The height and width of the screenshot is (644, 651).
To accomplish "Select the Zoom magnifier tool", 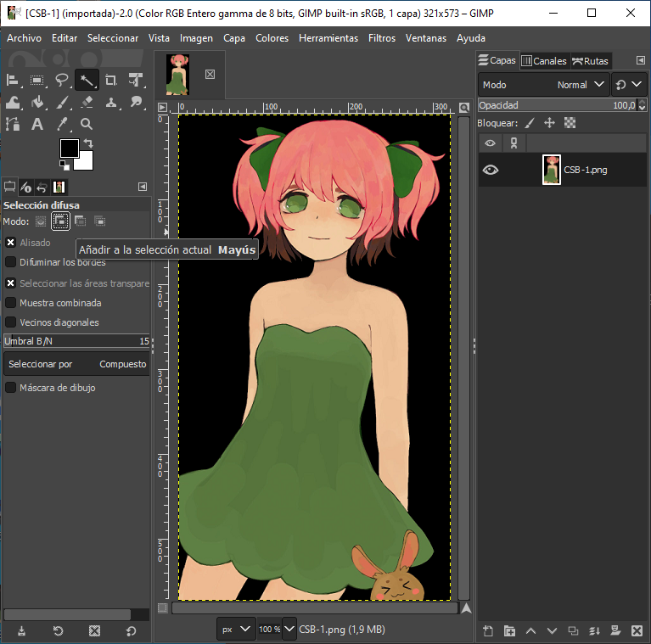I will point(87,124).
